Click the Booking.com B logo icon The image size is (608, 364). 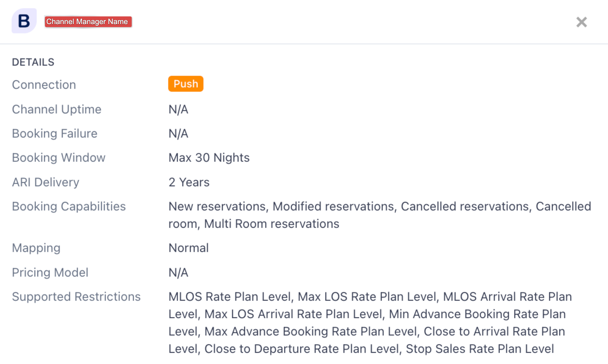24,21
